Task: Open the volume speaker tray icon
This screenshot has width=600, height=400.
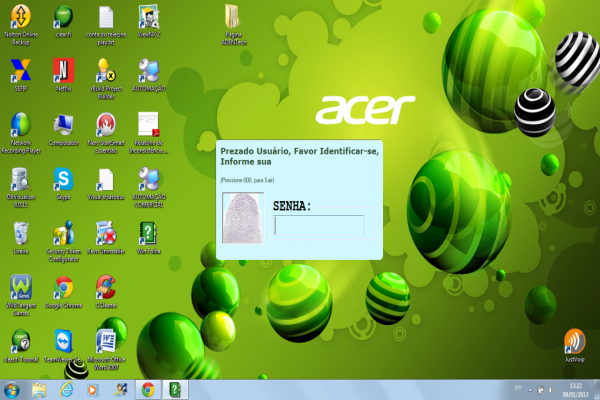Action: [551, 390]
